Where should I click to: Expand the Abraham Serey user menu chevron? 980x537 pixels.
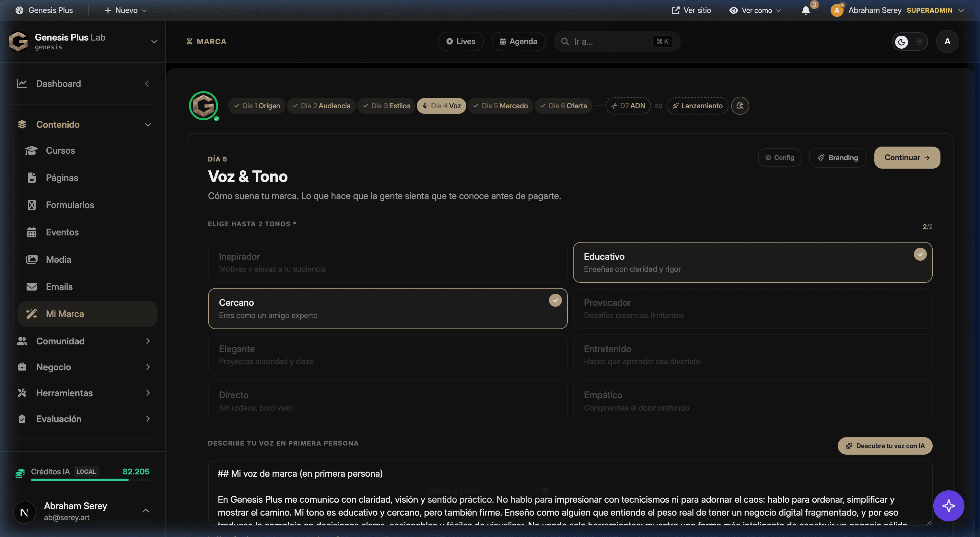[x=146, y=511]
